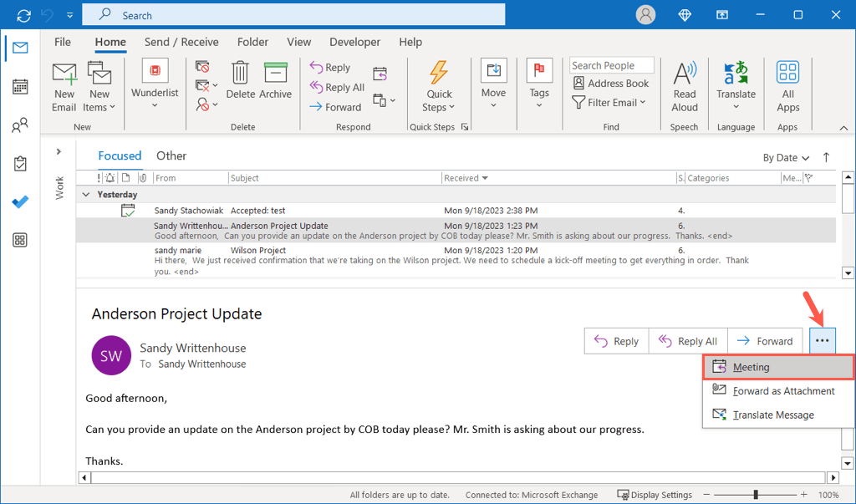Open Quick Steps dialog launcher

[465, 127]
